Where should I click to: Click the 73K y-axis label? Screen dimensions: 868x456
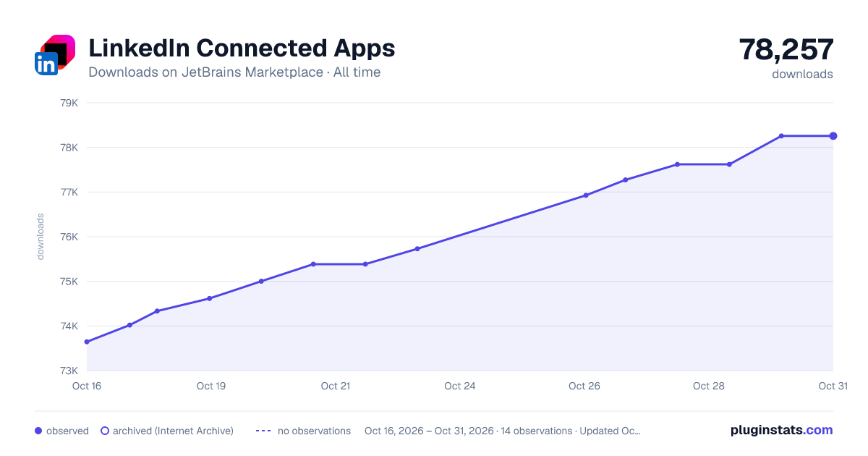tap(68, 371)
